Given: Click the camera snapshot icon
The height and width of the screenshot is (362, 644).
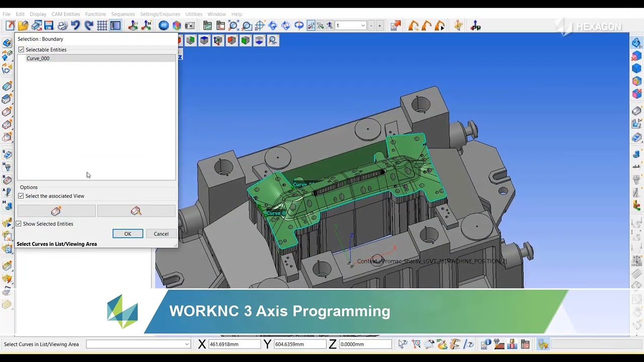Looking at the screenshot, I should click(190, 26).
